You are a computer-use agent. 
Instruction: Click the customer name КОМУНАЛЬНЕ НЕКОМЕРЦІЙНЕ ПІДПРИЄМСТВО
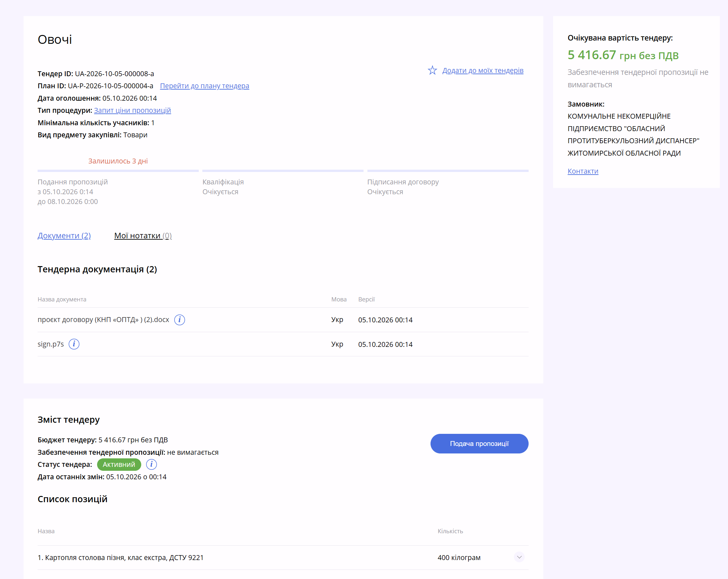(633, 135)
